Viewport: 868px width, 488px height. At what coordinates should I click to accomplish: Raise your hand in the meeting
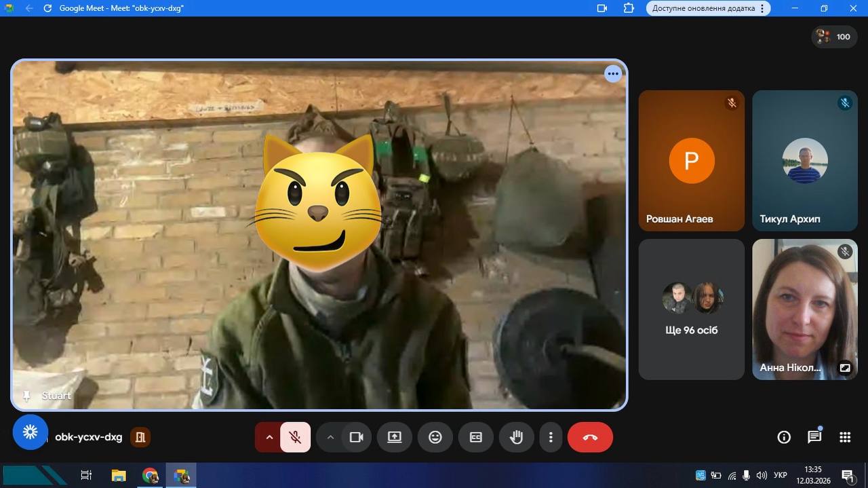(517, 437)
